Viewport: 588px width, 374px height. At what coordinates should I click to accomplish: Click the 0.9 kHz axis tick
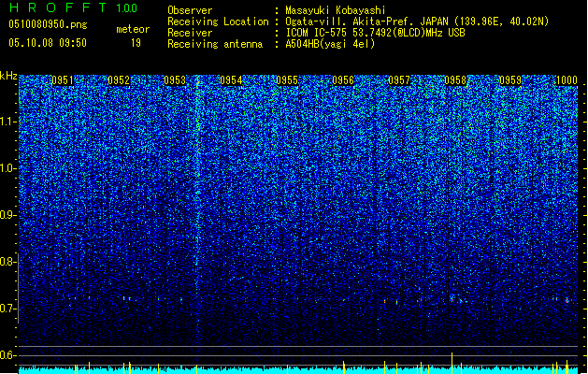coord(8,215)
